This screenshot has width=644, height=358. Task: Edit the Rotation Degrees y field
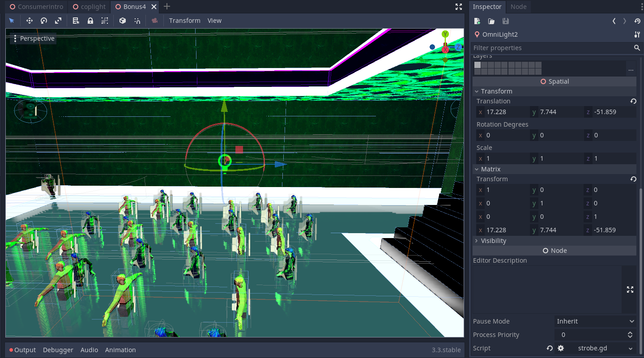point(556,135)
